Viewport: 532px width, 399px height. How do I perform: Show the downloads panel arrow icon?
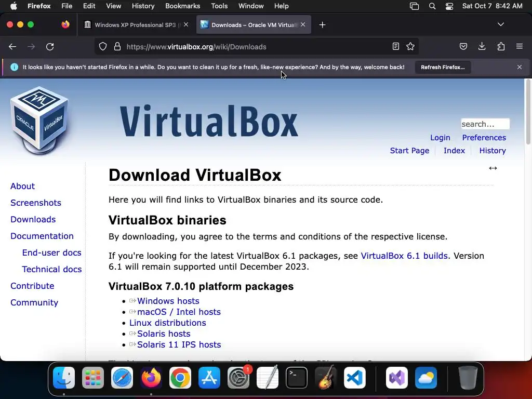point(482,46)
